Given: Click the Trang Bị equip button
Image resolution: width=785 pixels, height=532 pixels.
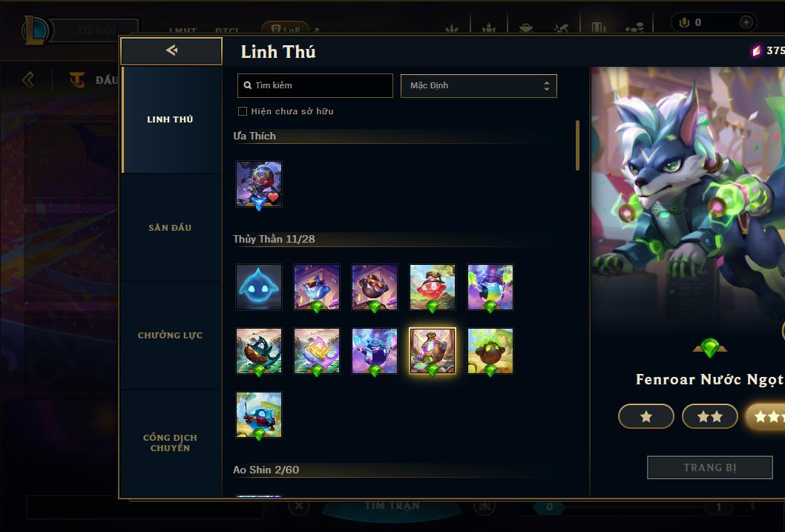Looking at the screenshot, I should pyautogui.click(x=710, y=467).
